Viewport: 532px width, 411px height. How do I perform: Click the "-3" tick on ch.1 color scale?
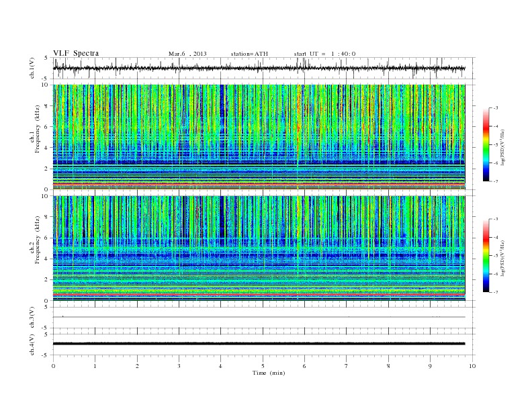pyautogui.click(x=496, y=108)
